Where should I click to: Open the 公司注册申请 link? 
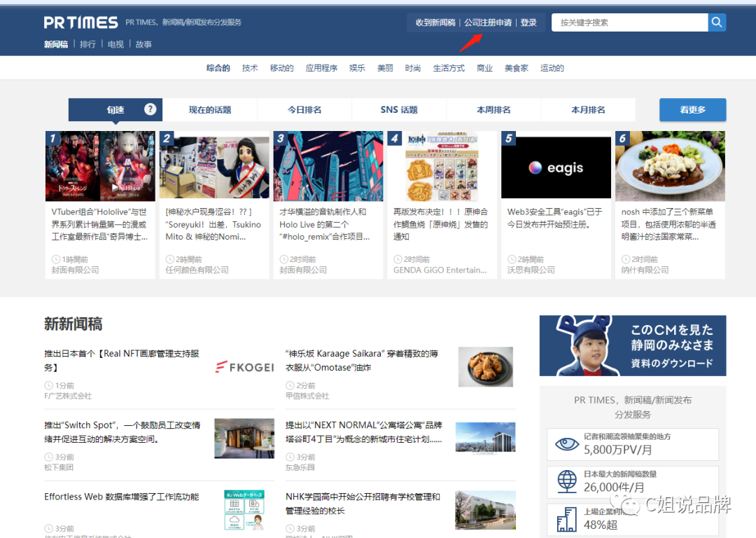(x=490, y=22)
